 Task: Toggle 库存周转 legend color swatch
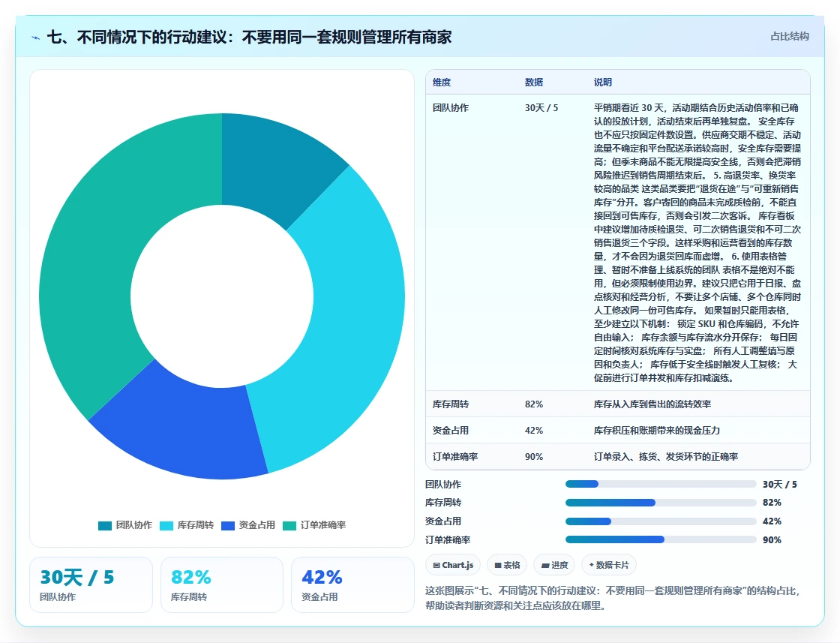(x=166, y=526)
